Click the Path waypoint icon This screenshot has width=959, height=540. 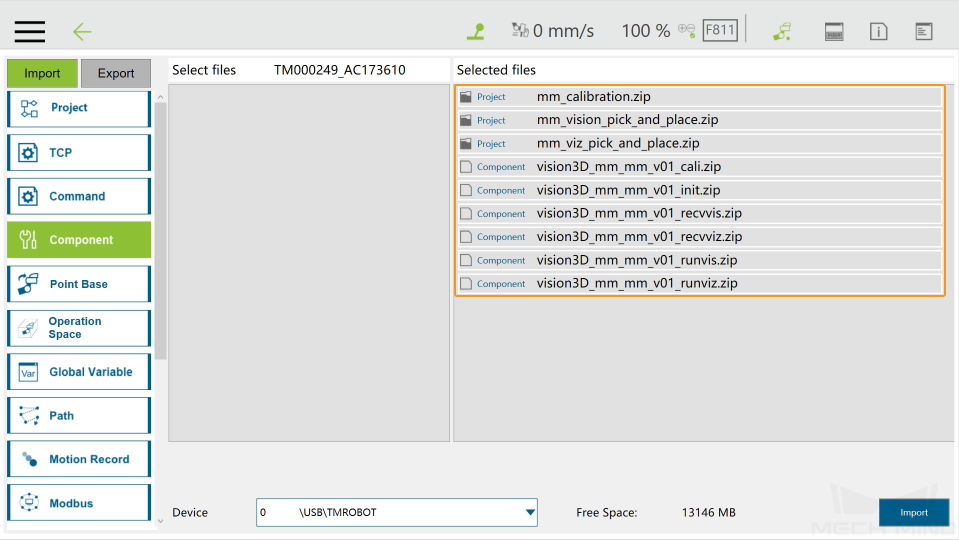click(x=29, y=415)
